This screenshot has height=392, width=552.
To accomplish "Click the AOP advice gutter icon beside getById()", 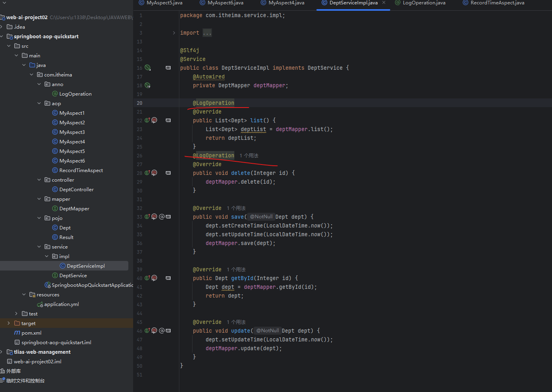I will 154,278.
